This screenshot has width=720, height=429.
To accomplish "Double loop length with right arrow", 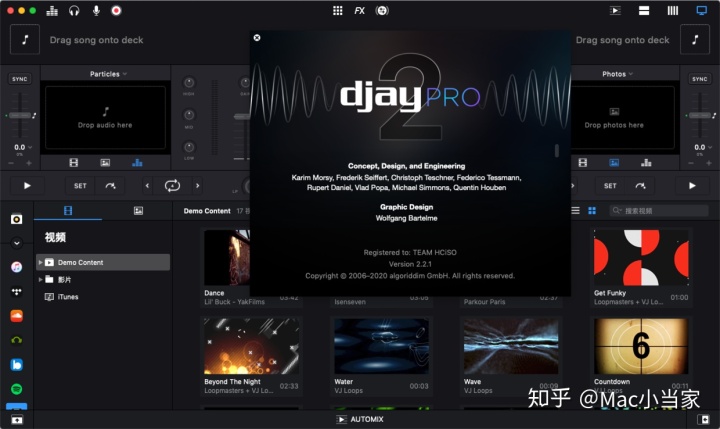I will tap(197, 186).
